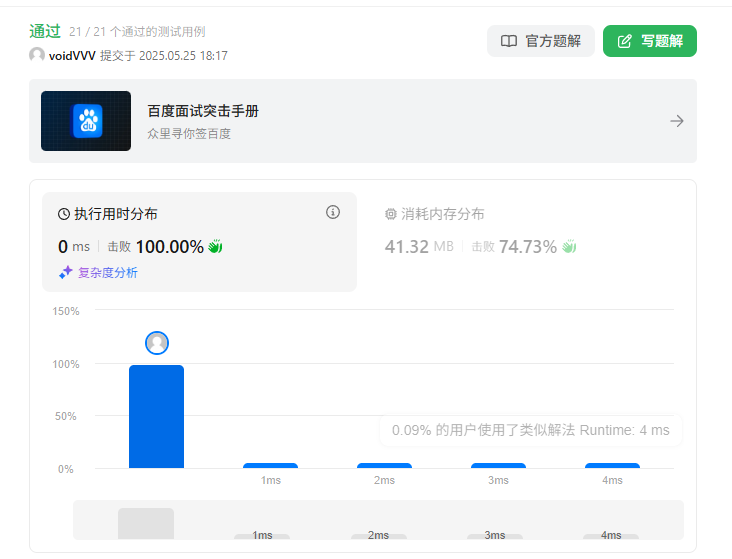Open the 复杂度分析 link
Image resolution: width=732 pixels, height=559 pixels.
(107, 273)
